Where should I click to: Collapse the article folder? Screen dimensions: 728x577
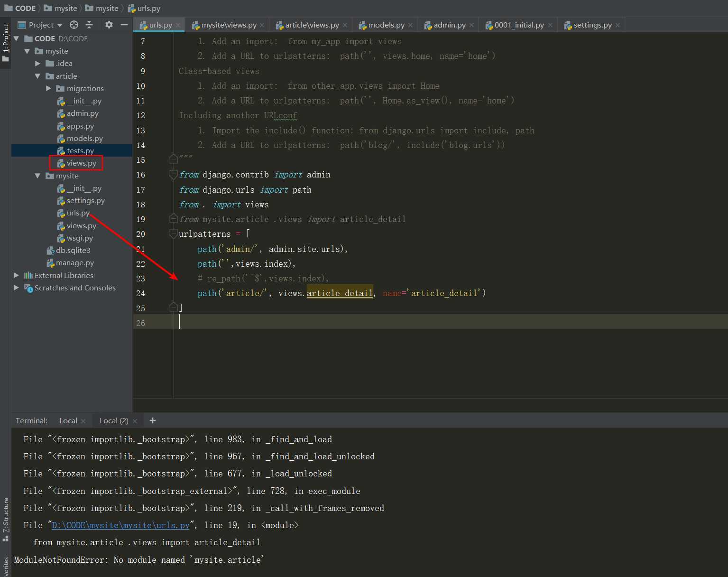coord(37,76)
